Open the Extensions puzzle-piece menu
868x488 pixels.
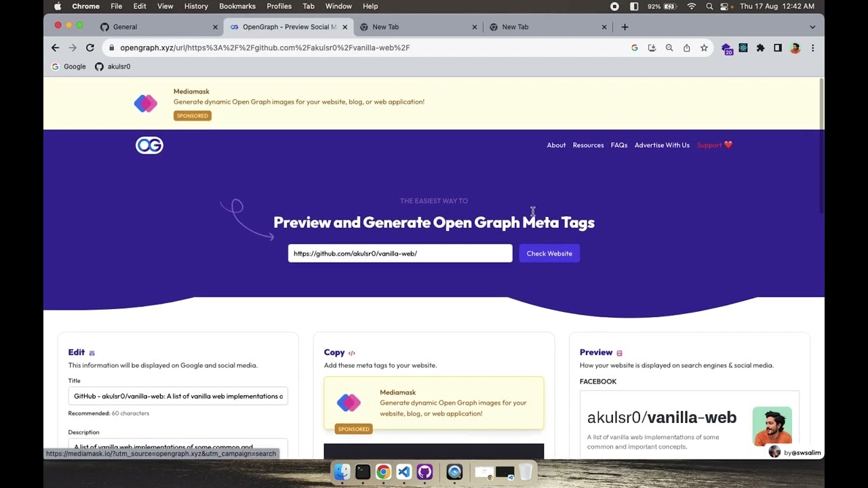(760, 47)
